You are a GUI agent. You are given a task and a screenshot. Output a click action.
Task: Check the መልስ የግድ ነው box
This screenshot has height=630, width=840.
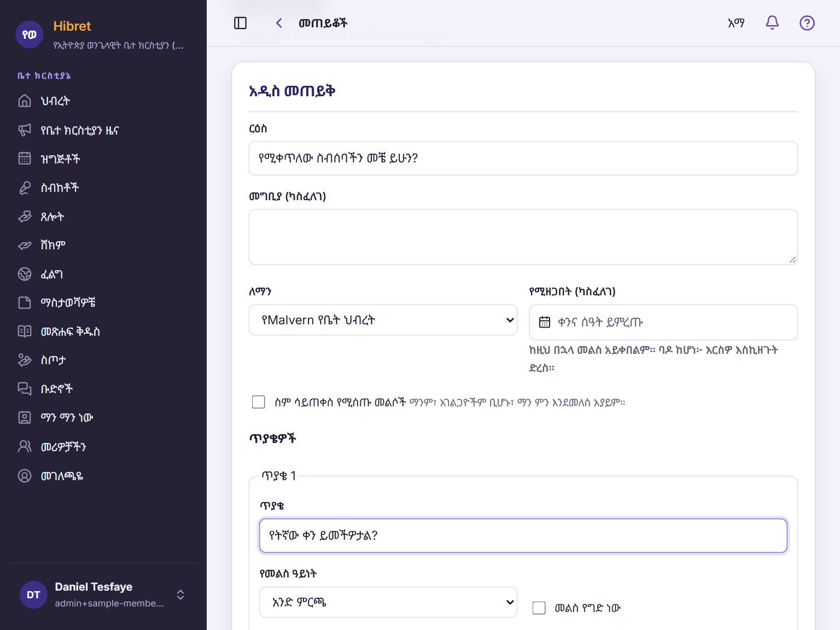[x=539, y=608]
